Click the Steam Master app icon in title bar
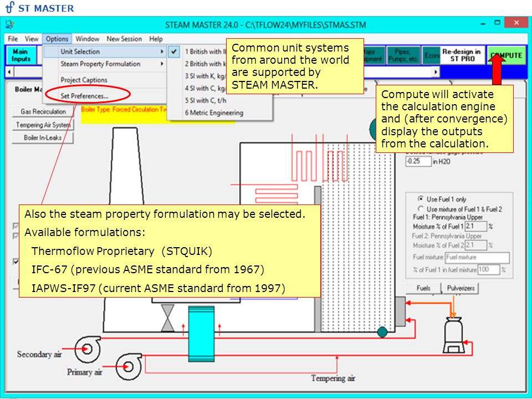532x399 pixels. pyautogui.click(x=10, y=24)
